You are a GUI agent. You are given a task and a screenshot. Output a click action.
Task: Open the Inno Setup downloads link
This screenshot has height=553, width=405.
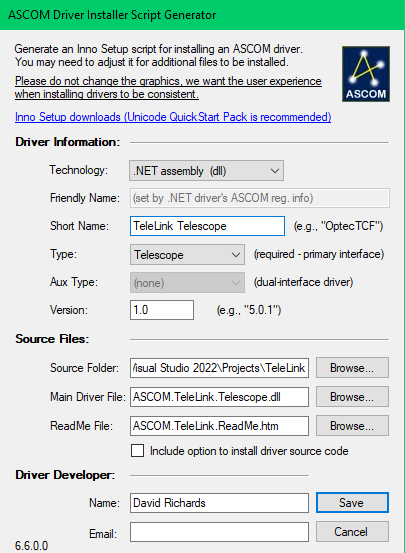[173, 117]
